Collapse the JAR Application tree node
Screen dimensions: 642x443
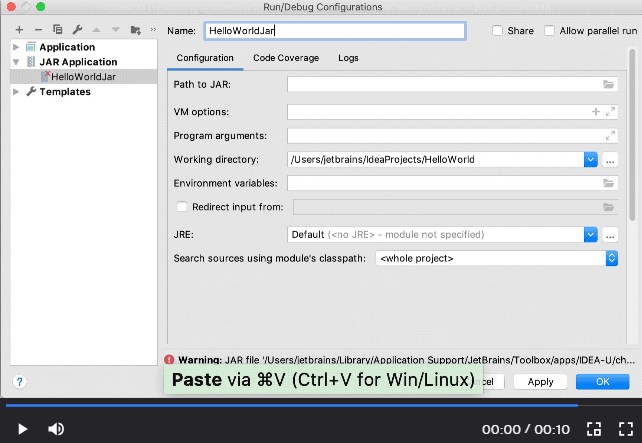tap(16, 62)
